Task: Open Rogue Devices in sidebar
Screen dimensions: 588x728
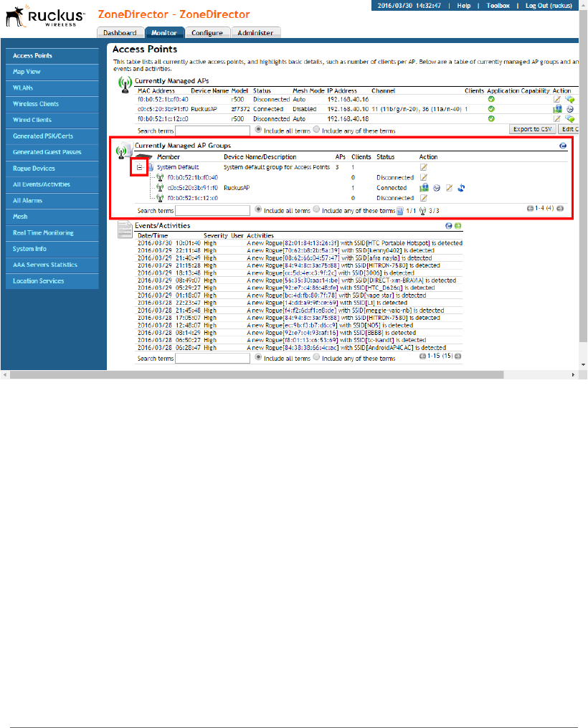Action: 52,169
